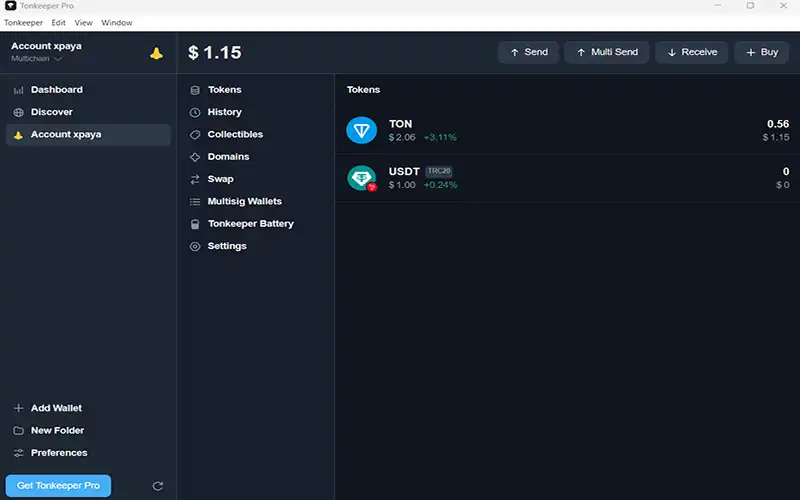Click the Multisig Wallets list icon

[x=195, y=202]
